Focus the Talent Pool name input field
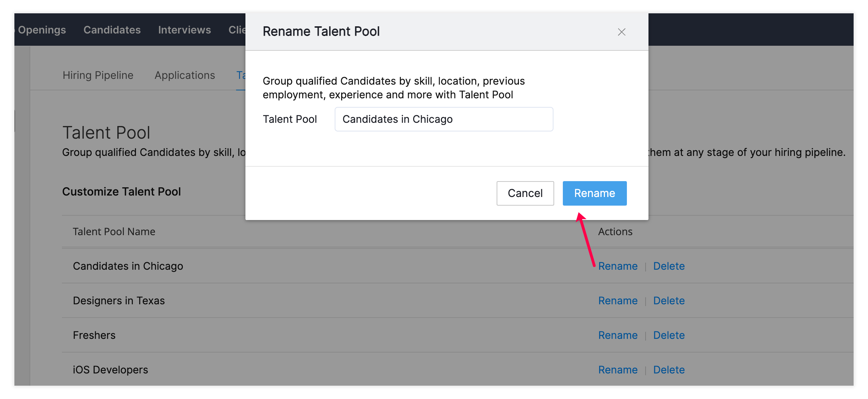The height and width of the screenshot is (399, 868). click(x=444, y=119)
